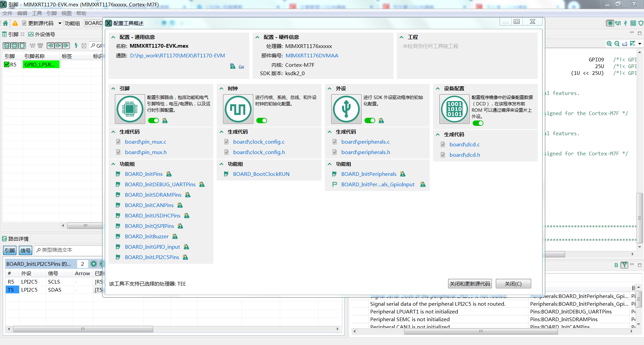Click warning icon next to BOARD_InitPeripherals
Screen dimensions: 644x345
pos(403,174)
